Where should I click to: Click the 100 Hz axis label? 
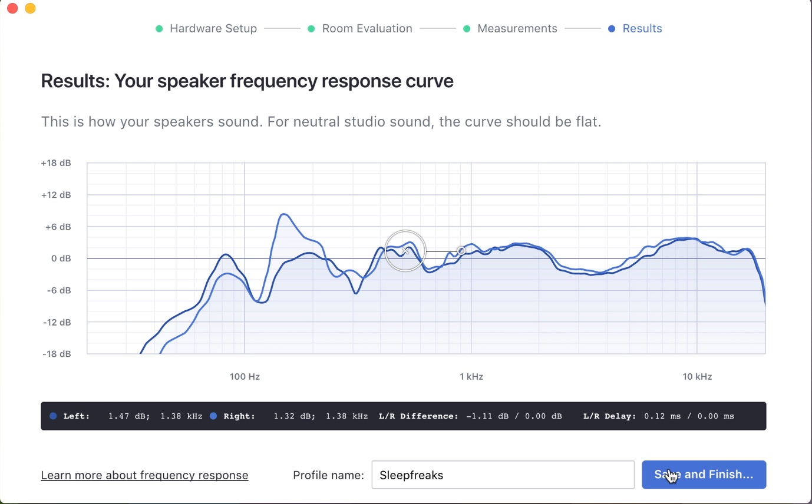(x=245, y=377)
